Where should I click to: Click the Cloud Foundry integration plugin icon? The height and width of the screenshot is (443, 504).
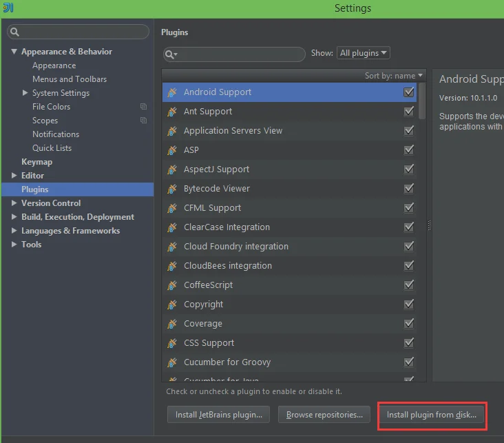pyautogui.click(x=172, y=247)
